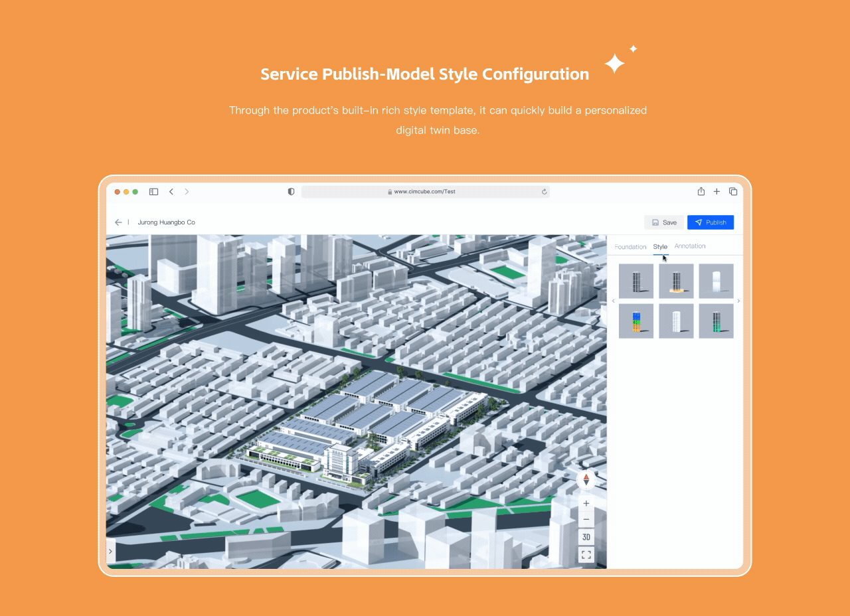Select the Style tab
Viewport: 850px width, 616px height.
click(x=660, y=247)
